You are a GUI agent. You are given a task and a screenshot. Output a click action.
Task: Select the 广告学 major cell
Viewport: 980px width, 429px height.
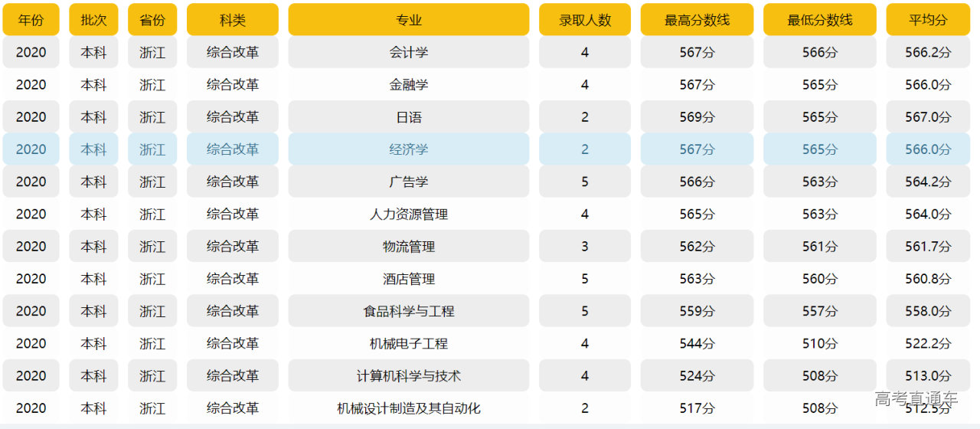tap(409, 182)
